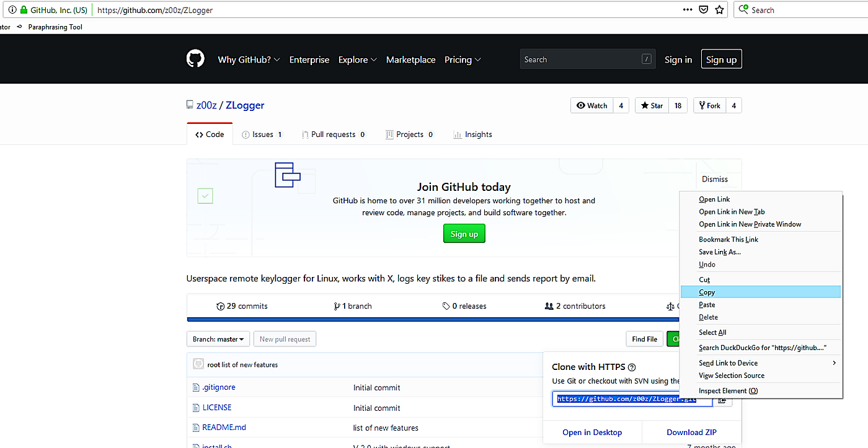Choose Paste in the context menu
868x448 pixels.
760,305
